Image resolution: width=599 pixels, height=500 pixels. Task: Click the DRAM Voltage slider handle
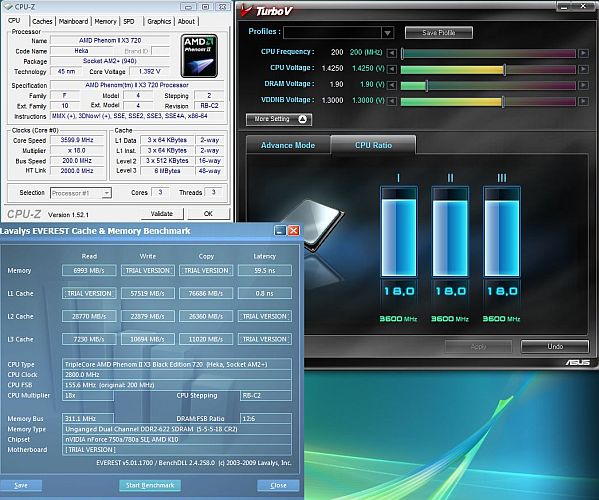coord(427,85)
